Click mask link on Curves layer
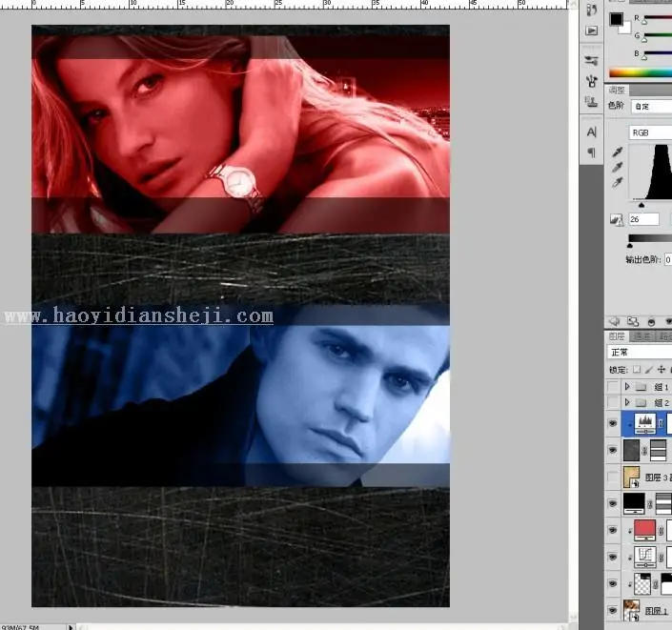The image size is (672, 630). pos(662,558)
